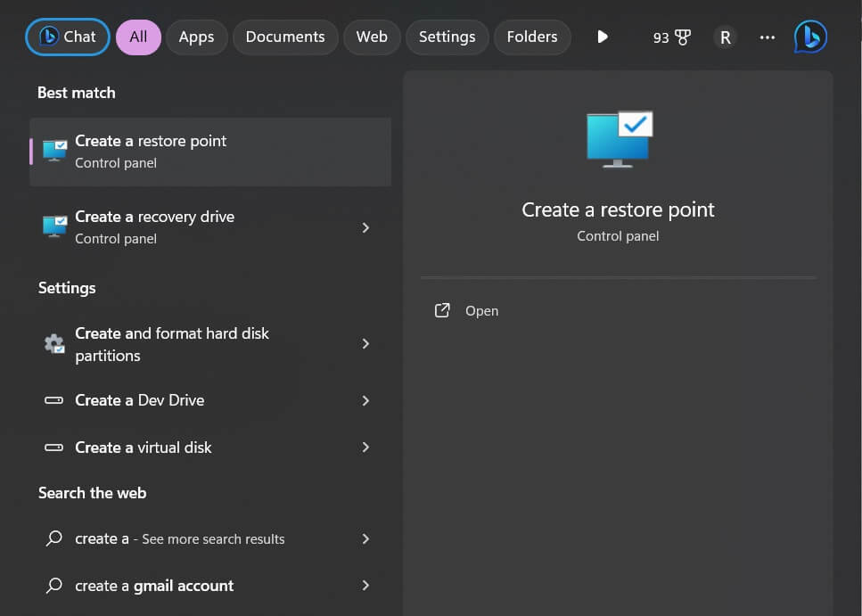Switch to the Apps filter tab
862x616 pixels.
196,37
